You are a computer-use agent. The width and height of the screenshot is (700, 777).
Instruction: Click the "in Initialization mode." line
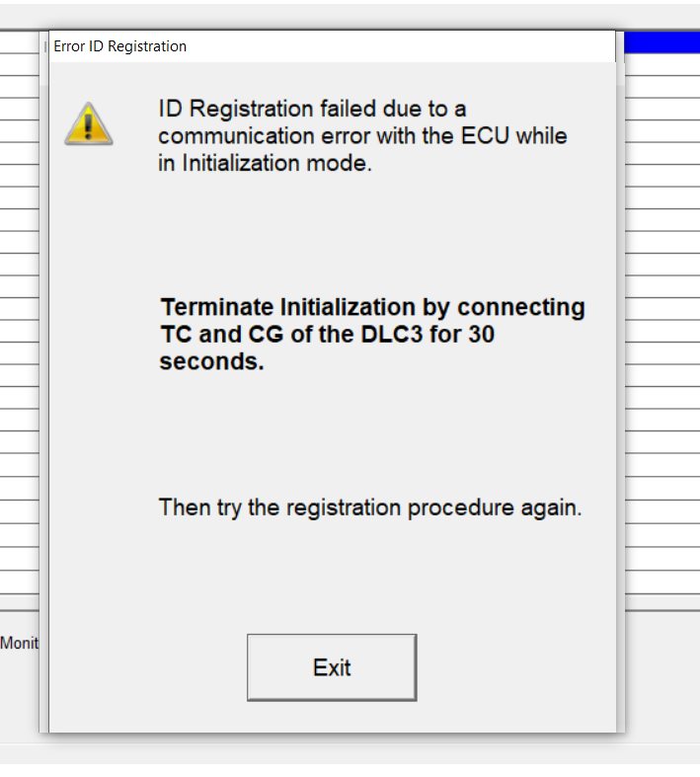(x=265, y=163)
